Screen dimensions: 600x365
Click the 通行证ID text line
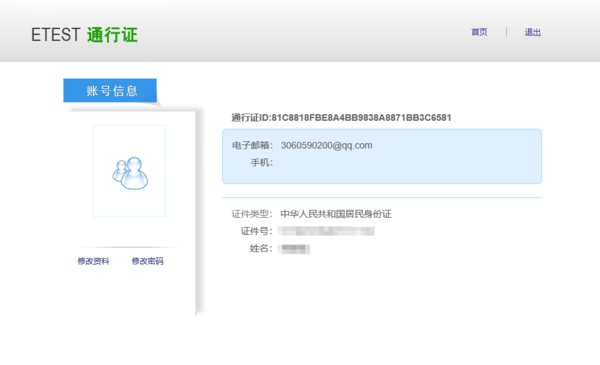tap(341, 117)
